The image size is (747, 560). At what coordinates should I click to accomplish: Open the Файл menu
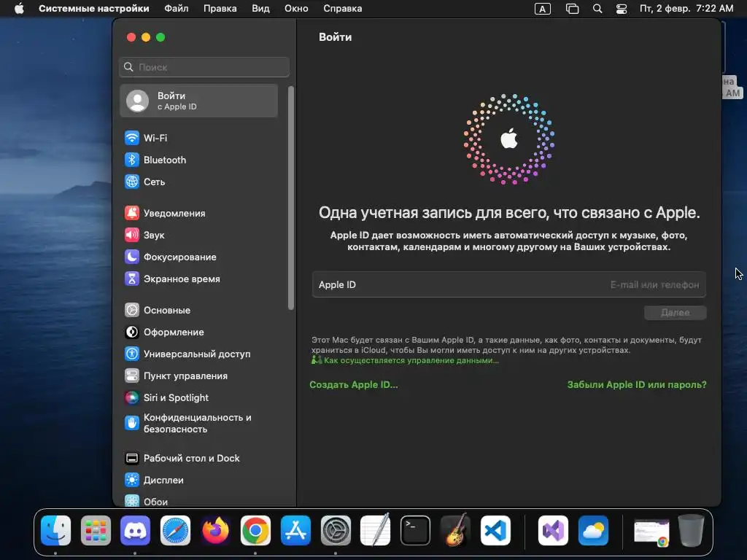tap(177, 9)
